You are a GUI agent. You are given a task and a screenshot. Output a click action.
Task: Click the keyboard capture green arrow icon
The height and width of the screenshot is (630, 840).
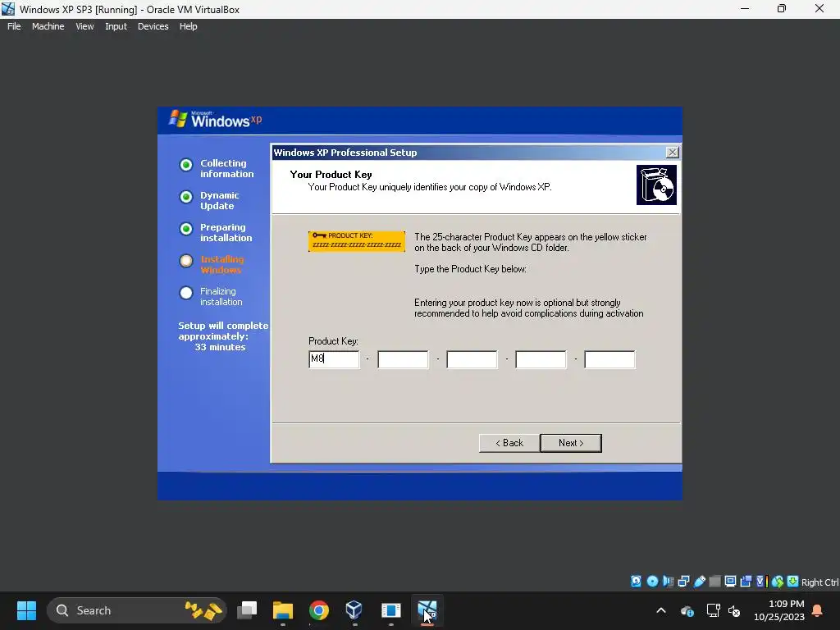[x=793, y=582]
